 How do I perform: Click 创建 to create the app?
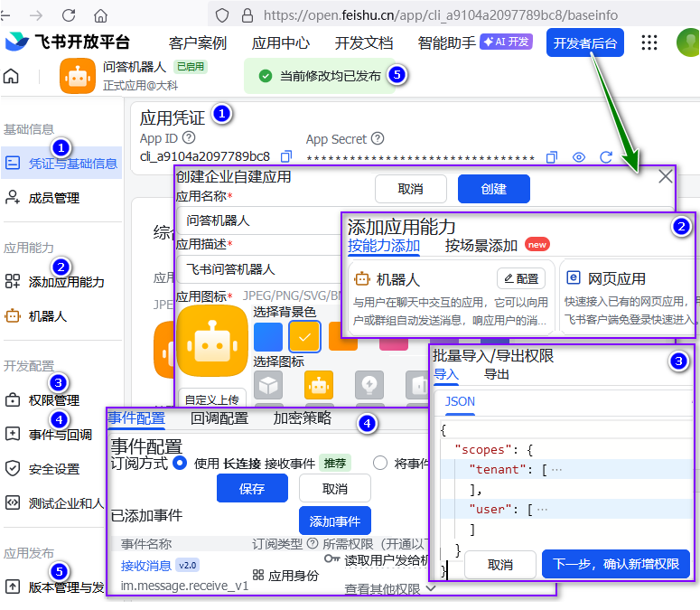(x=494, y=189)
